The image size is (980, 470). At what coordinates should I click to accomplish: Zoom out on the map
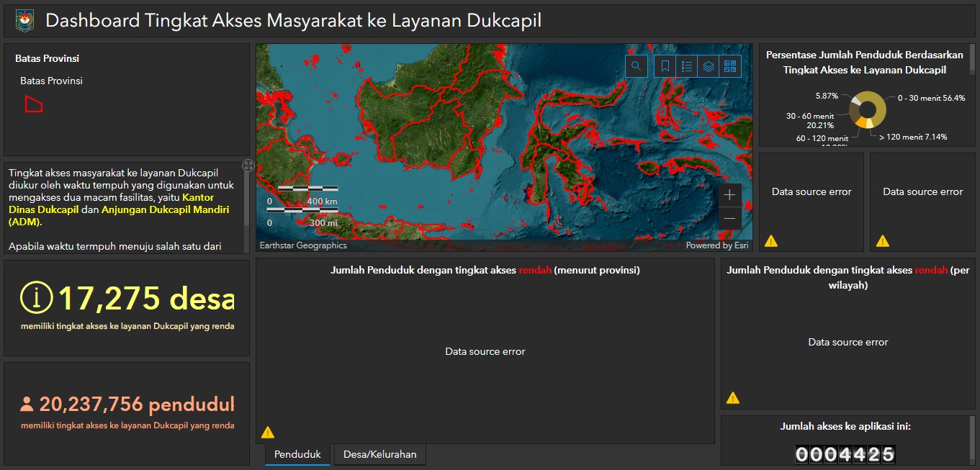click(730, 218)
